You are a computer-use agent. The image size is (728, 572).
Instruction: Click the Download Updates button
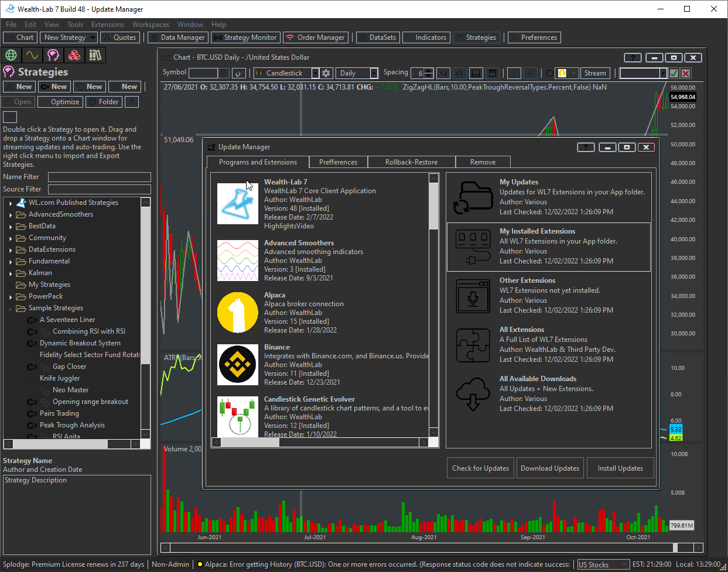550,468
